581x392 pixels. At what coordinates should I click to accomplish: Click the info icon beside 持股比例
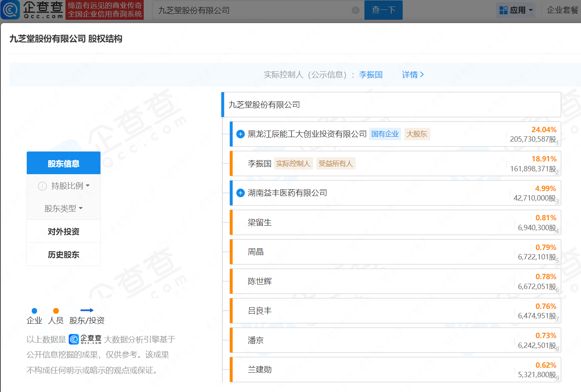(42, 186)
